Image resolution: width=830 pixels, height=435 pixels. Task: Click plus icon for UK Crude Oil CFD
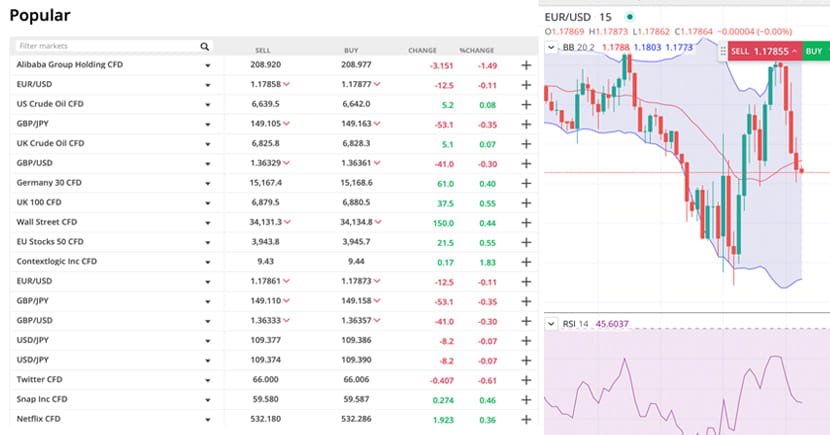tap(526, 144)
